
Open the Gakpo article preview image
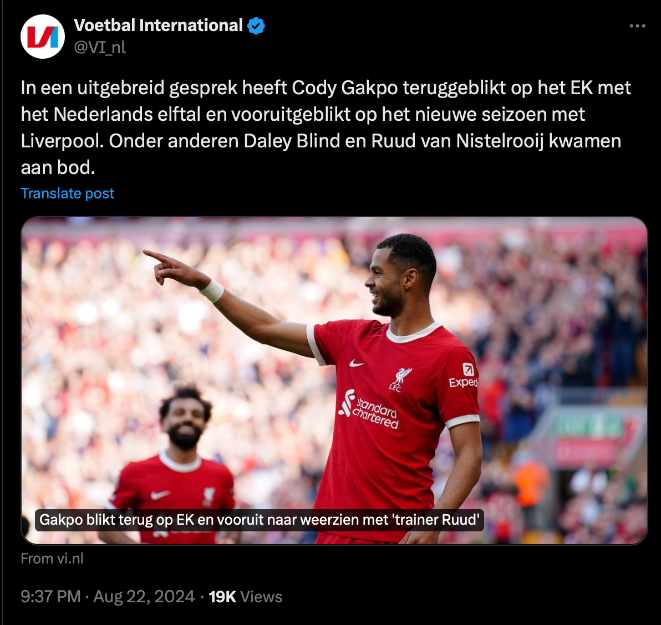334,381
